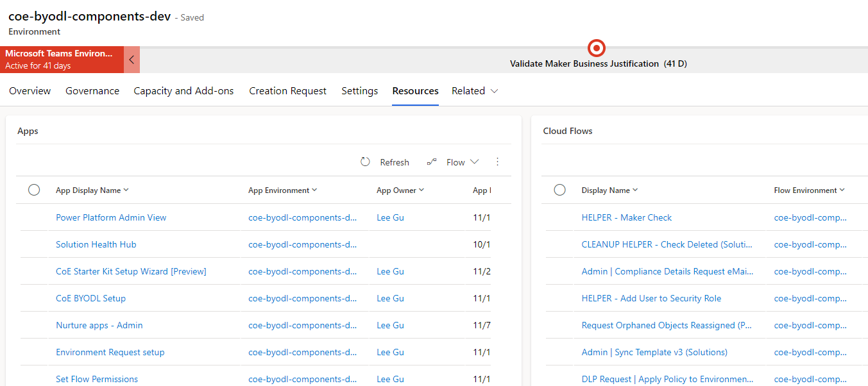Screen dimensions: 868x386
Task: Open the Creation Request tab
Action: click(287, 90)
